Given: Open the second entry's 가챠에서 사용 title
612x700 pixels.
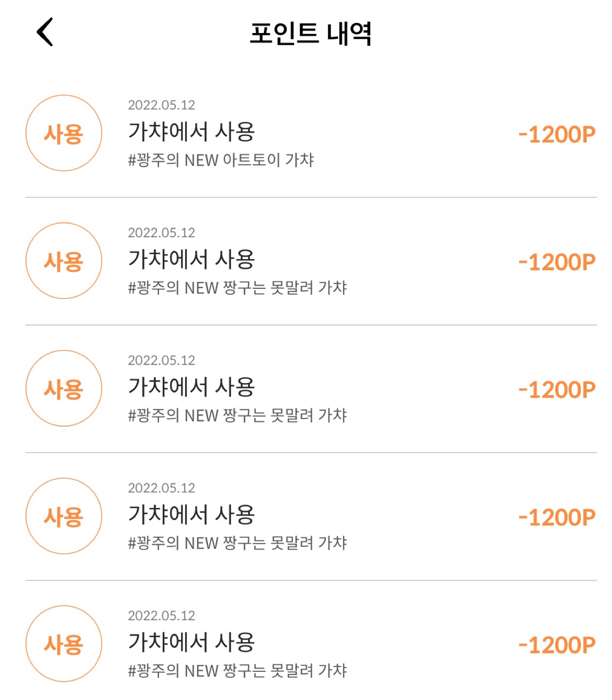Looking at the screenshot, I should 191,259.
